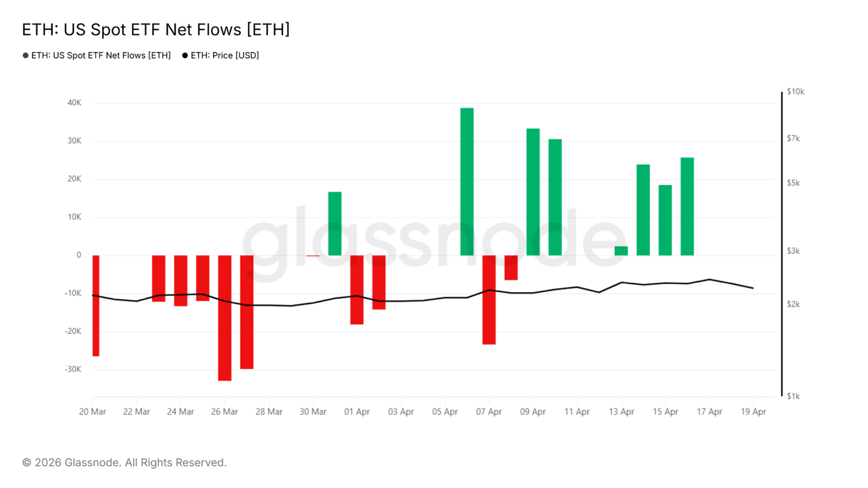868x488 pixels.
Task: Click the small green bar on 13 Apr
Action: click(621, 251)
